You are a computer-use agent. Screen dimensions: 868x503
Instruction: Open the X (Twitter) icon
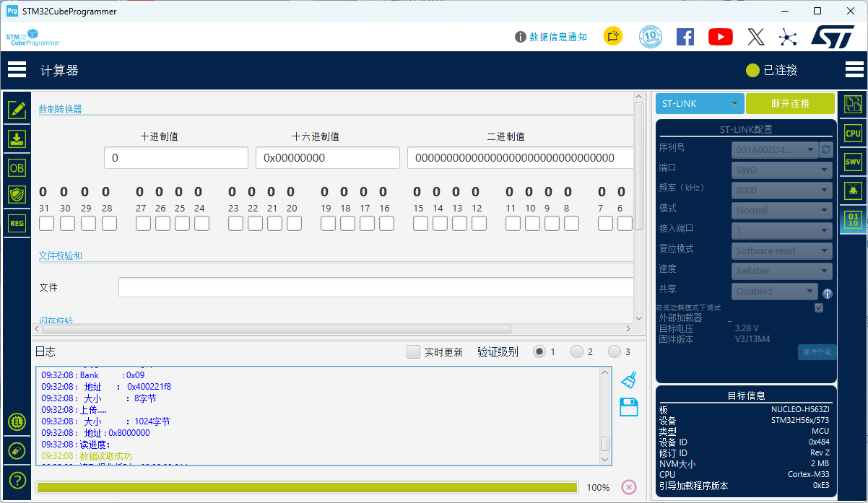coord(756,37)
